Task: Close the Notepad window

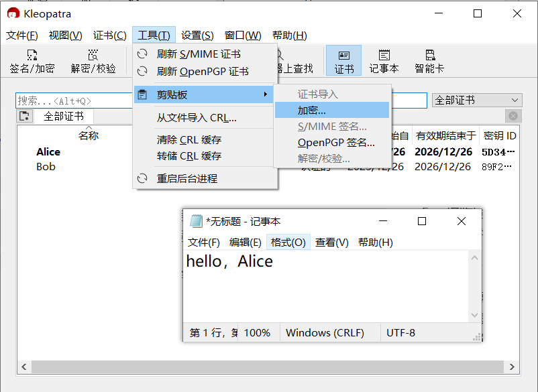Action: pos(462,221)
